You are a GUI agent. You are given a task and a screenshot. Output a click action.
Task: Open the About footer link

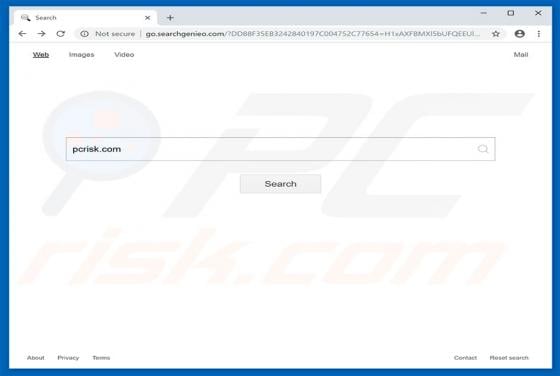(x=36, y=357)
